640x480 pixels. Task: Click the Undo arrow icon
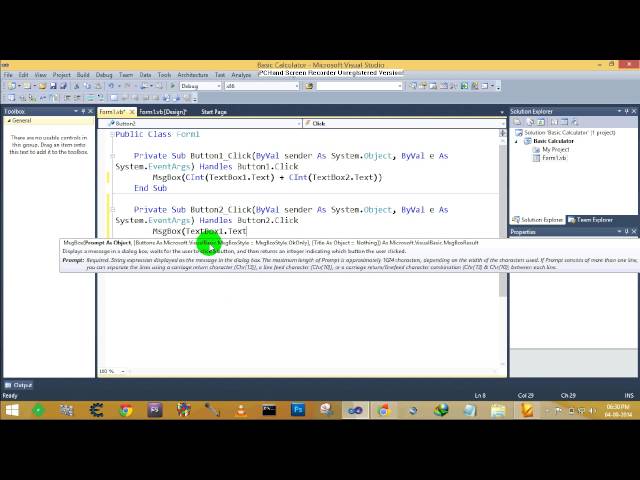pyautogui.click(x=111, y=86)
